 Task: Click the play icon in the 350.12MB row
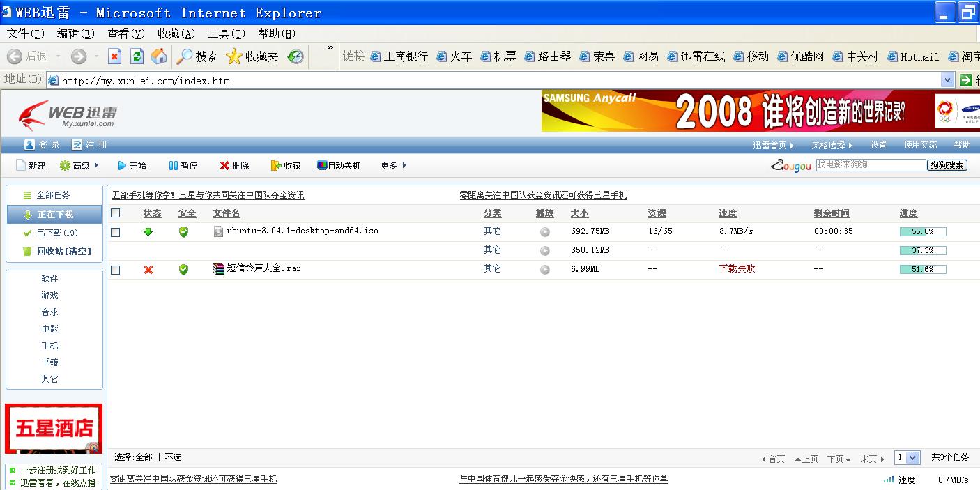[x=544, y=251]
